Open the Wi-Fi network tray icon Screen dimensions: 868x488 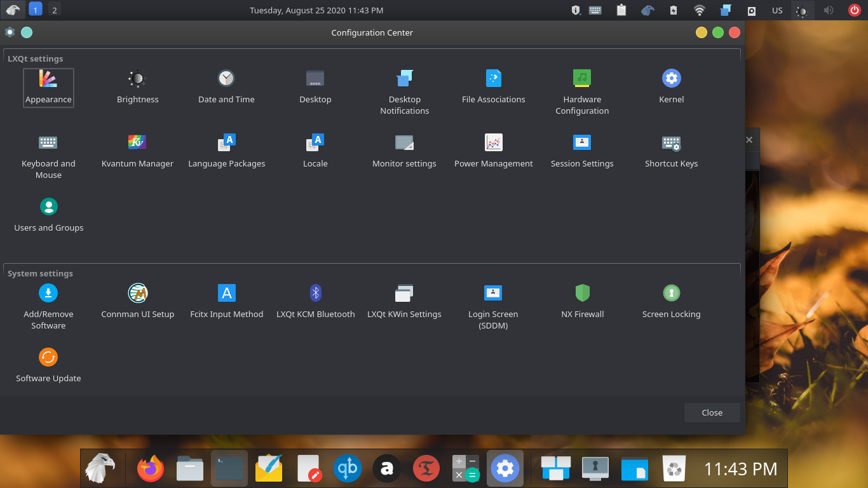click(700, 10)
